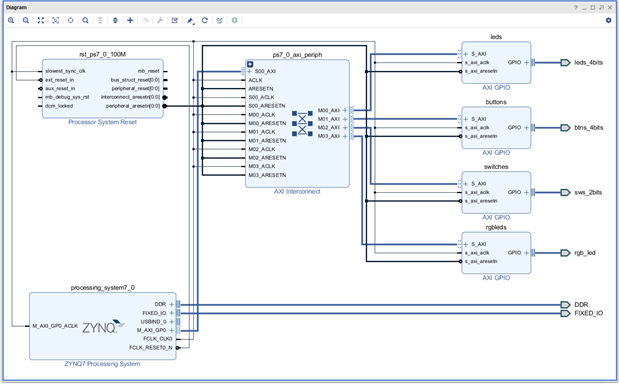Customize block with the wrench icon
Screen dimensions: 619x384
click(160, 21)
